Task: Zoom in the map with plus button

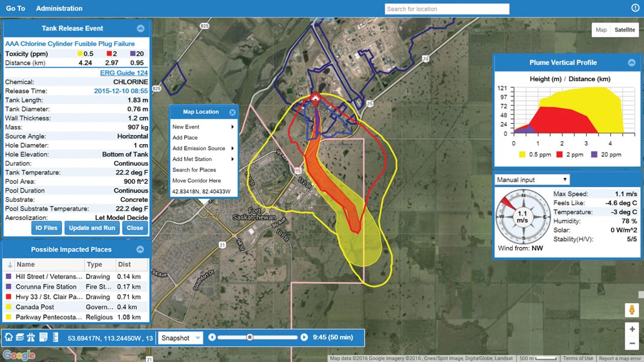Action: 632,329
